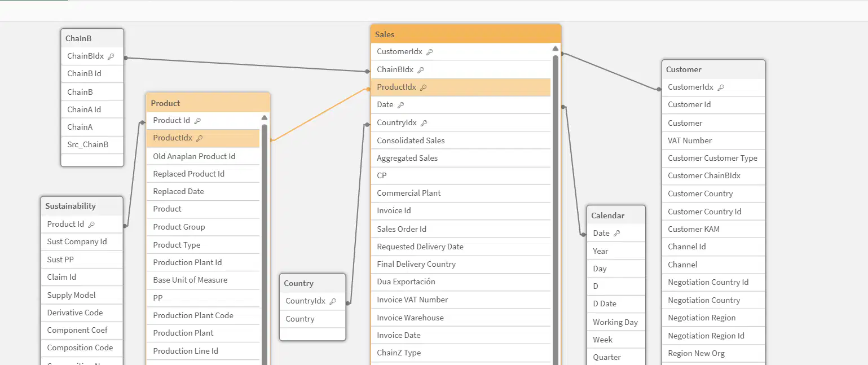Click the key icon beside Date in Calendar table
The image size is (868, 365).
click(x=616, y=234)
